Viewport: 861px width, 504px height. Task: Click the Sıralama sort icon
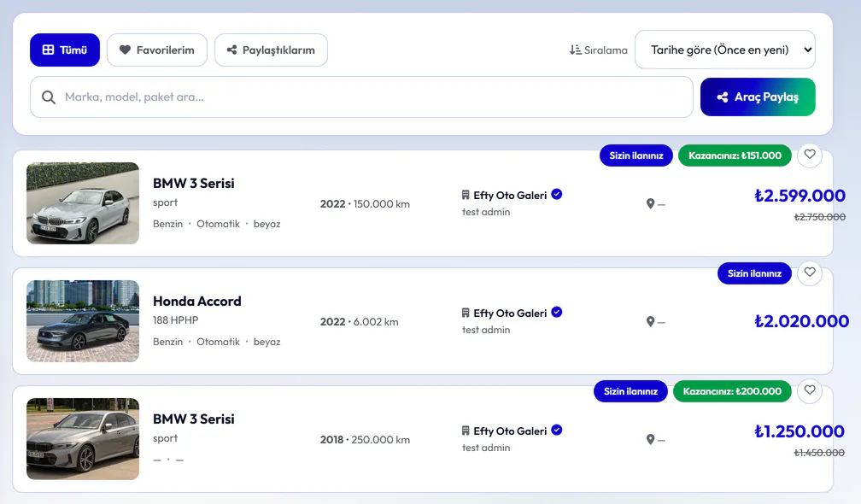click(575, 50)
